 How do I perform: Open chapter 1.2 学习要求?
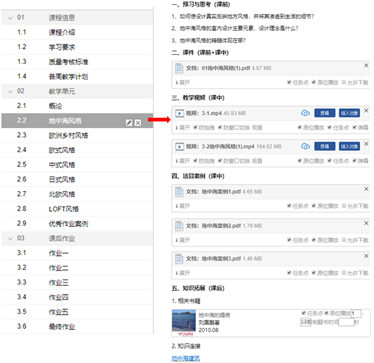[x=77, y=47]
